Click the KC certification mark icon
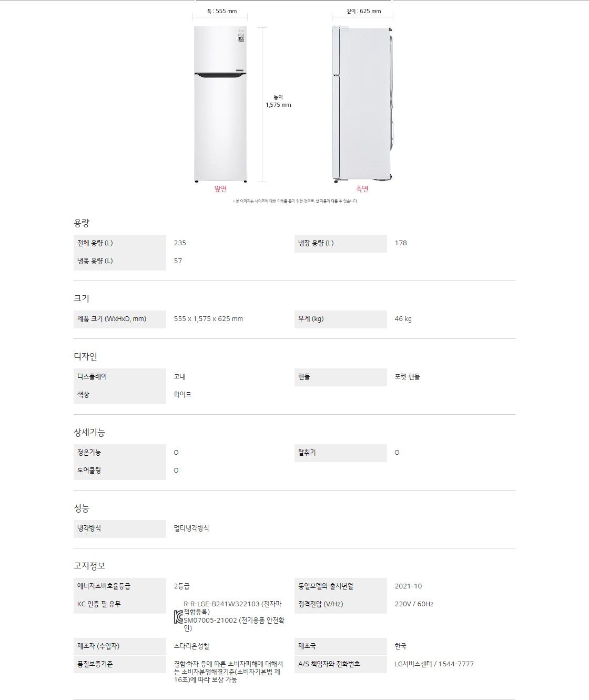Viewport: 589px width, 700px height. click(x=178, y=617)
